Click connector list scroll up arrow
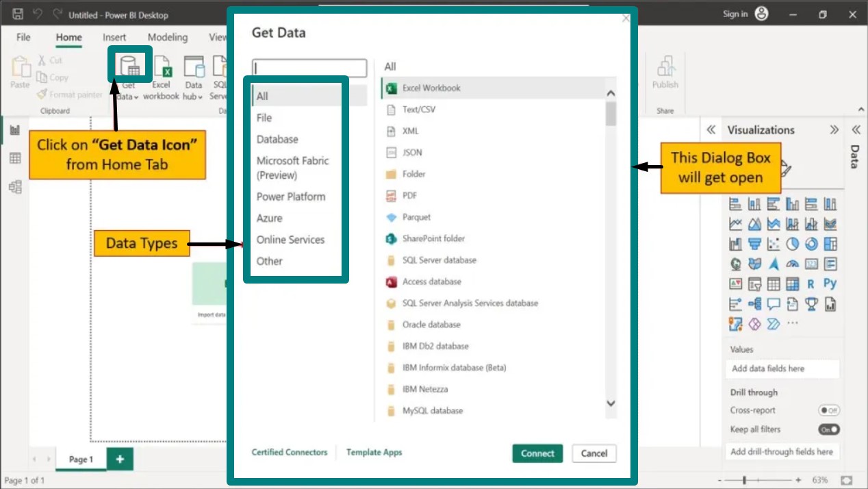 point(611,94)
